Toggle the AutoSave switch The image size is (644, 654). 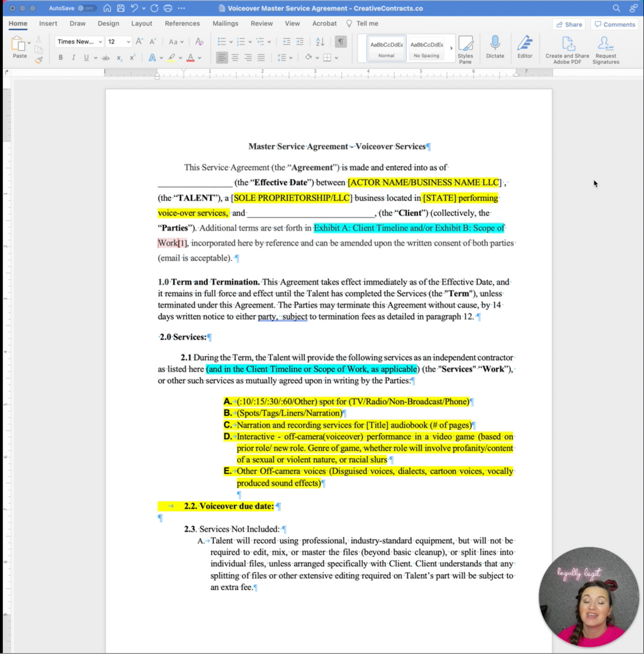[86, 8]
